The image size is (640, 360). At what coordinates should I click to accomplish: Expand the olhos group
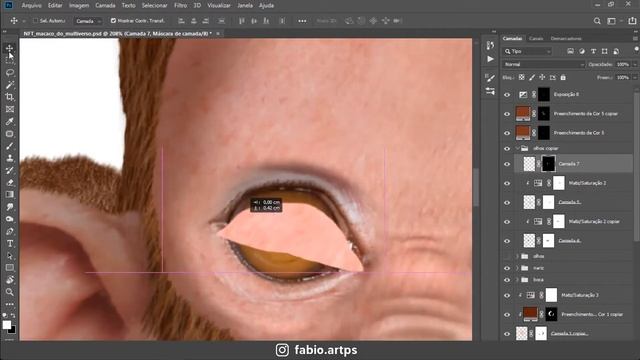[518, 256]
